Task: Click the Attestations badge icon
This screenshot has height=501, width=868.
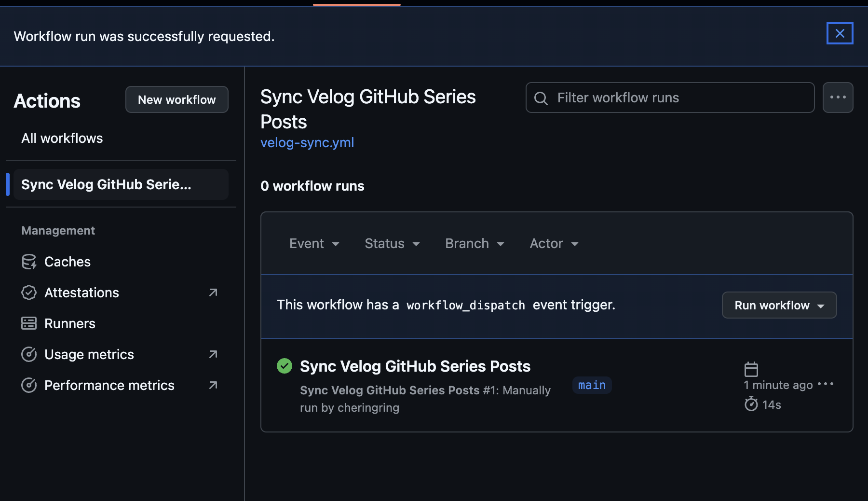Action: (29, 292)
